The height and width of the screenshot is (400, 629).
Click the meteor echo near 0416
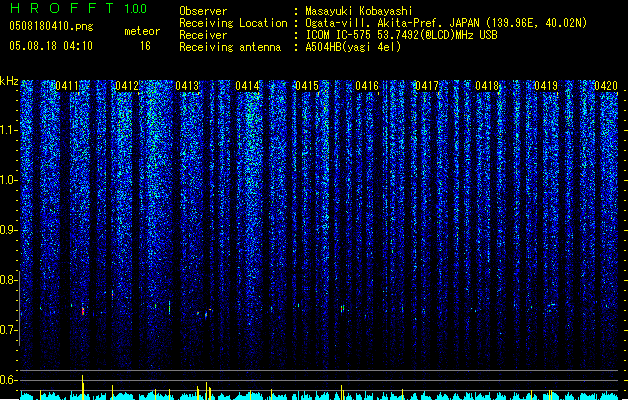point(342,309)
